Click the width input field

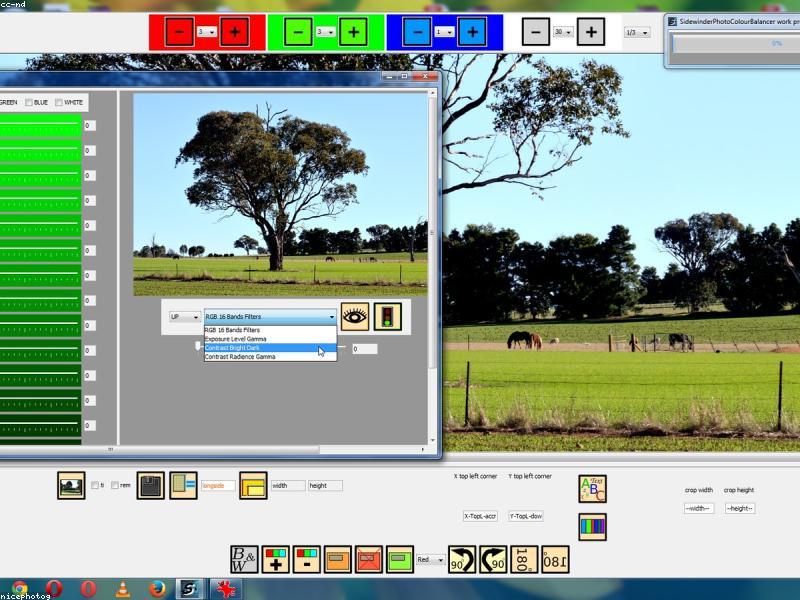pos(287,486)
